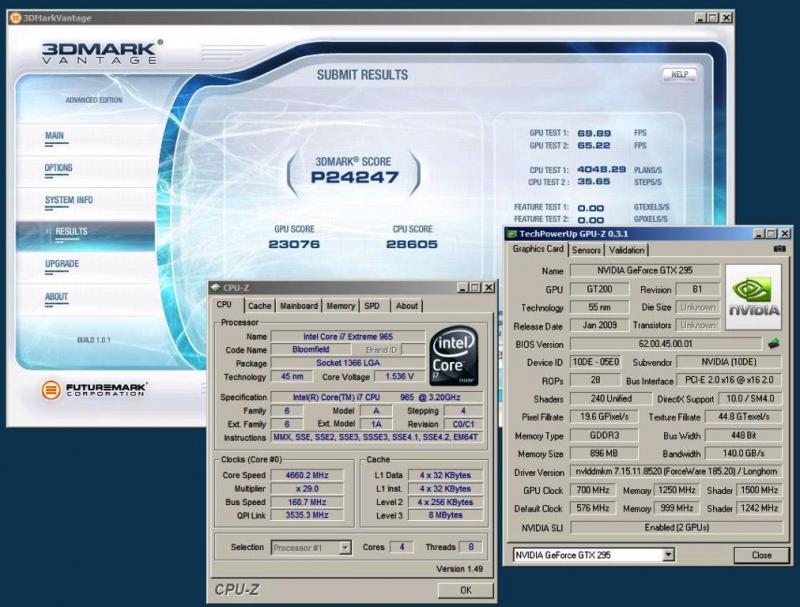Image resolution: width=800 pixels, height=607 pixels.
Task: Click the Level 3 cache value "8 MBytes"
Action: (x=445, y=515)
